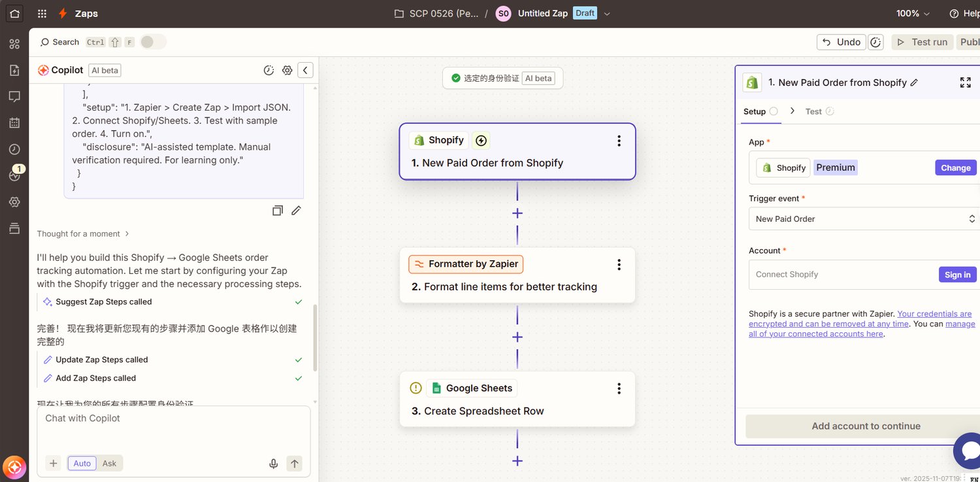Toggle the switch next to Search

coord(153,42)
